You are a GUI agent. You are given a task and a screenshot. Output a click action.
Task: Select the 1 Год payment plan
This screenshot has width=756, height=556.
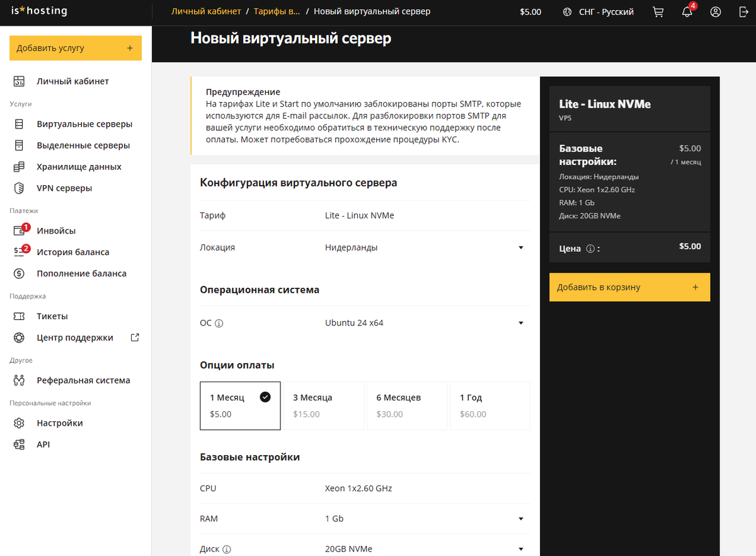click(x=490, y=405)
